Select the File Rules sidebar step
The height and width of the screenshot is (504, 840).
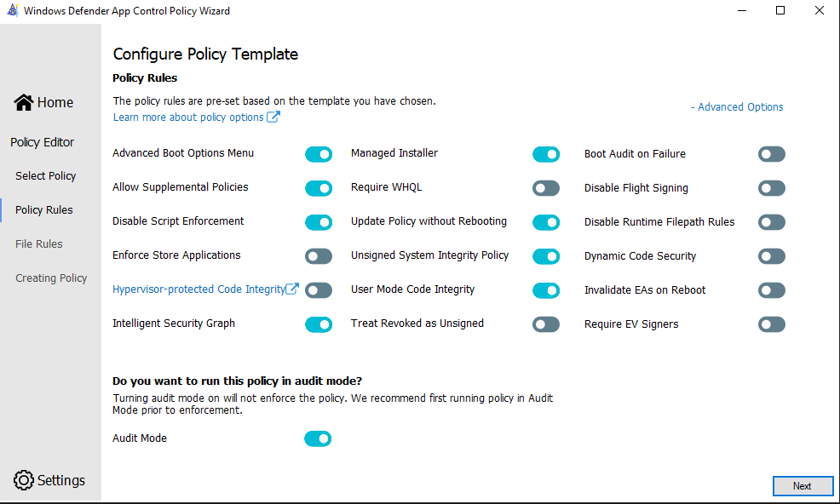[38, 244]
